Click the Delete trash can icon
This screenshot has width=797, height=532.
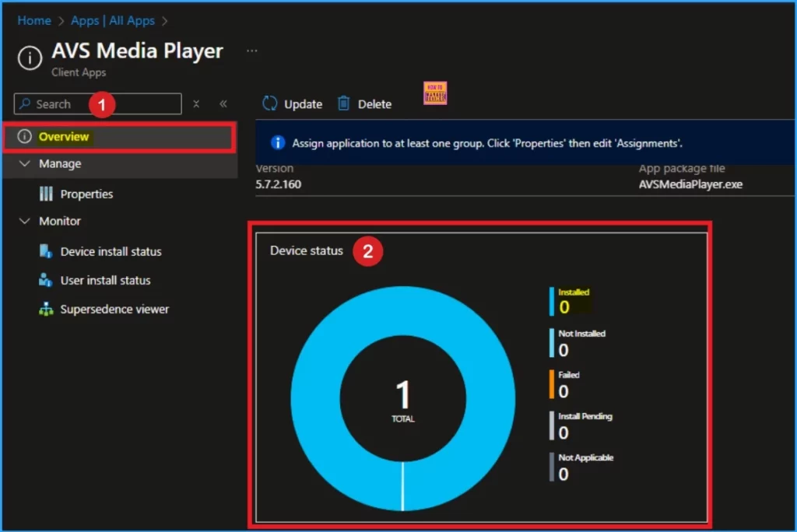point(343,103)
